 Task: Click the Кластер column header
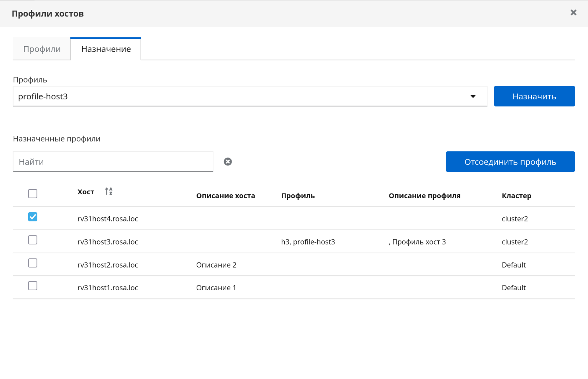516,196
